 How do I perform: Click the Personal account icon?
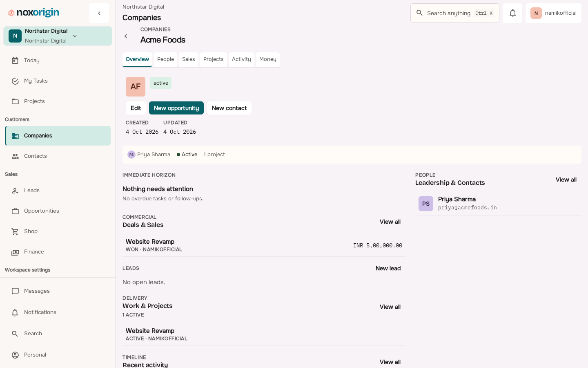point(15,355)
